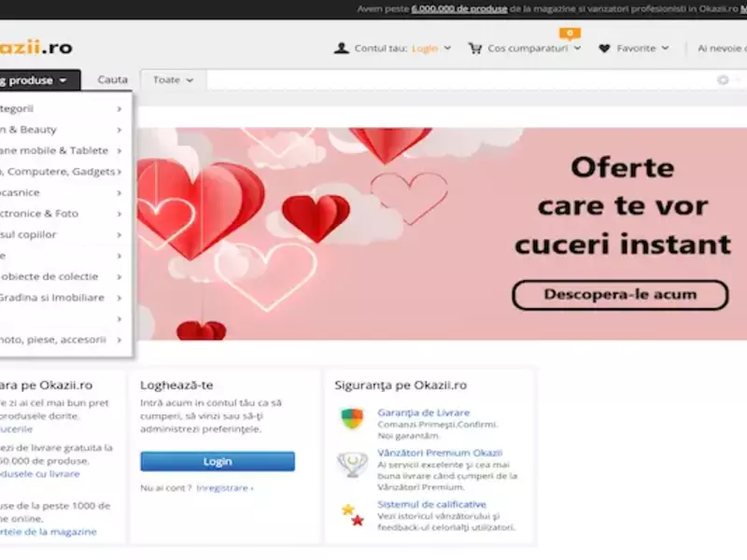
Task: Click the Favorite heart icon
Action: (604, 49)
